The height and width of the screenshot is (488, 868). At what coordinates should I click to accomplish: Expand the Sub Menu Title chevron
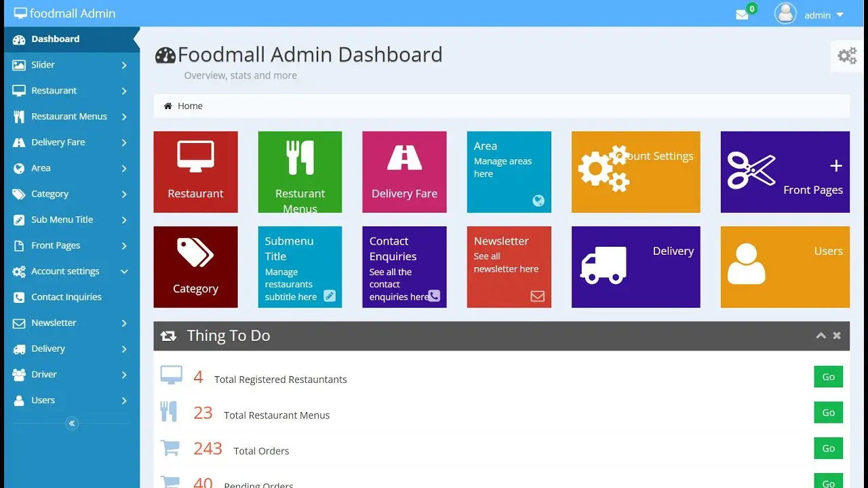tap(124, 220)
